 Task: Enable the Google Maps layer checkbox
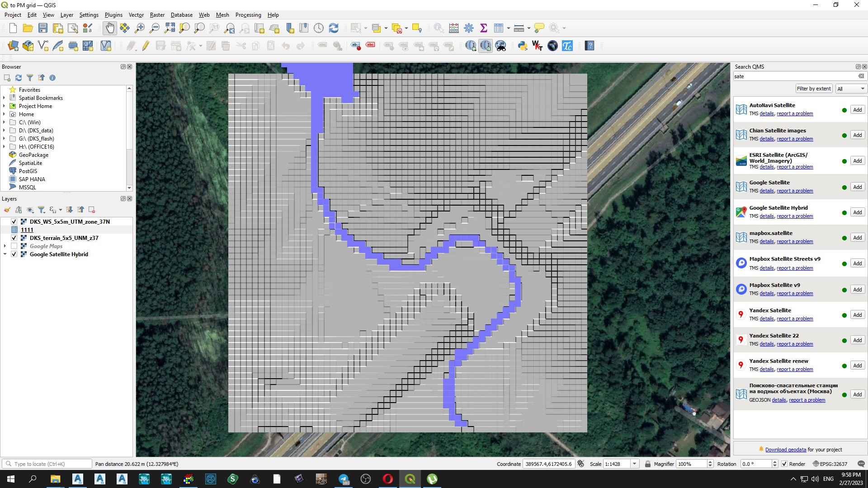(14, 246)
